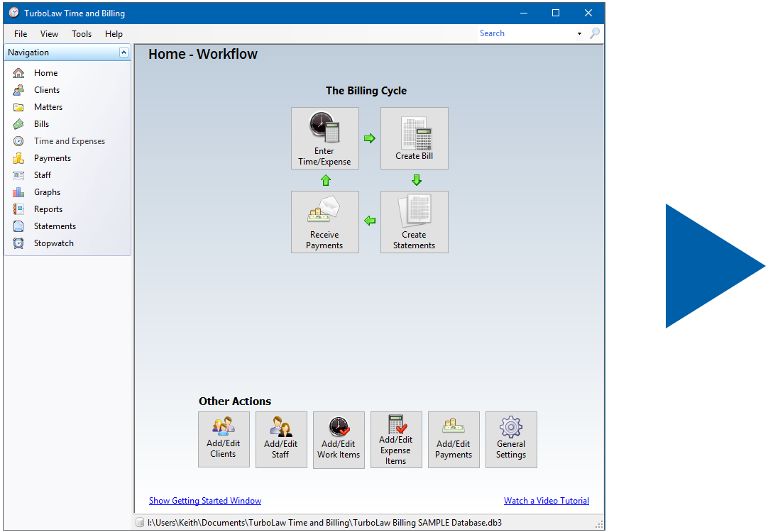Click the Enter Time/Expense workflow button
768x532 pixels.
(325, 138)
